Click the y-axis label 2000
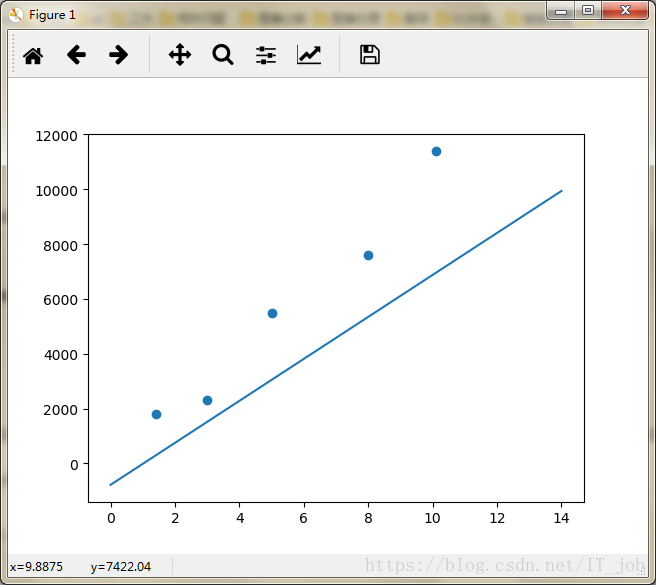The width and height of the screenshot is (656, 585). [x=61, y=410]
